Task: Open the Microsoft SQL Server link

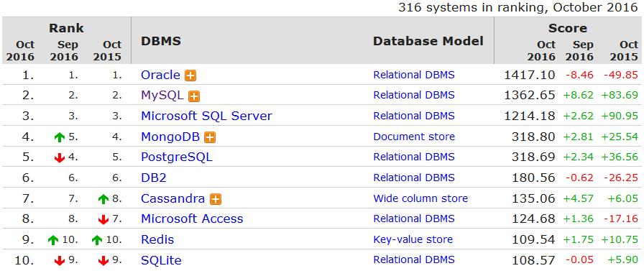Action: click(x=206, y=116)
